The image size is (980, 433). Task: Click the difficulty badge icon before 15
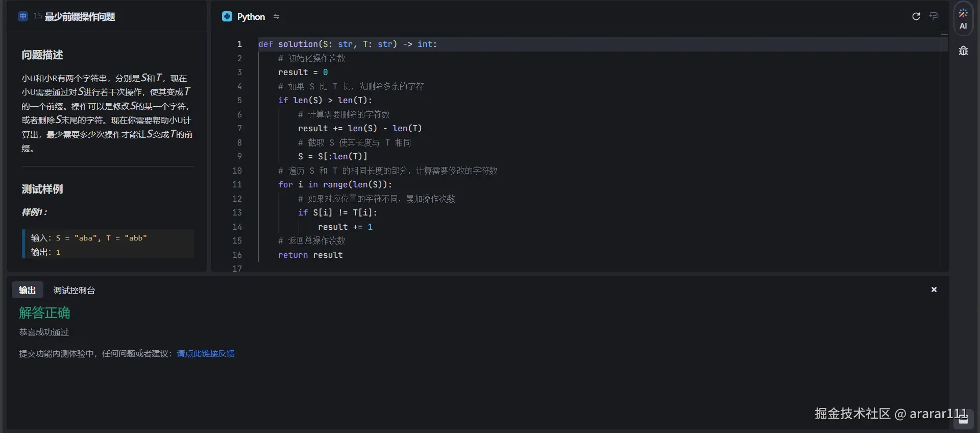pos(23,16)
